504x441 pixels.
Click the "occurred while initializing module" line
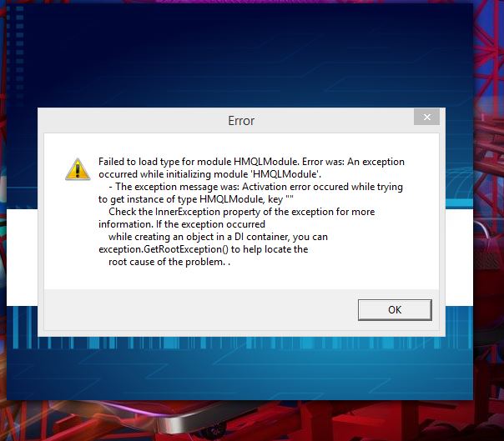click(209, 174)
